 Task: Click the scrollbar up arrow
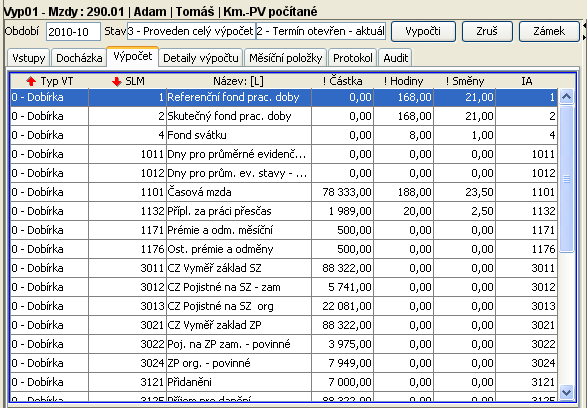566,97
